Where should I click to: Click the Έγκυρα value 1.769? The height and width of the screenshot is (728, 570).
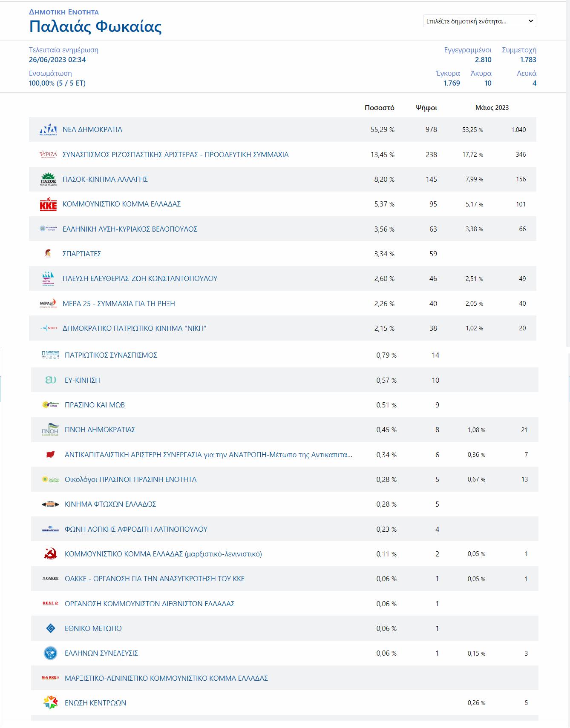tap(452, 83)
